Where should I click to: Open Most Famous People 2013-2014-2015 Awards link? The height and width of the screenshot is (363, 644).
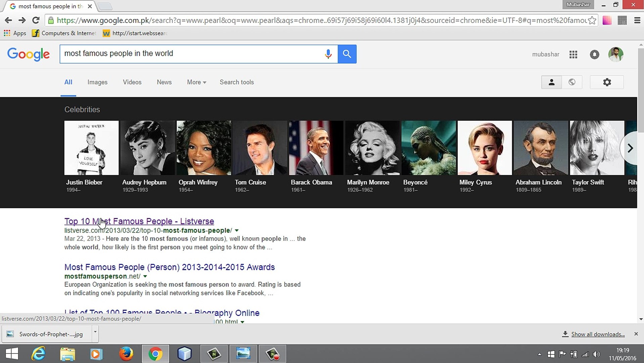[170, 267]
